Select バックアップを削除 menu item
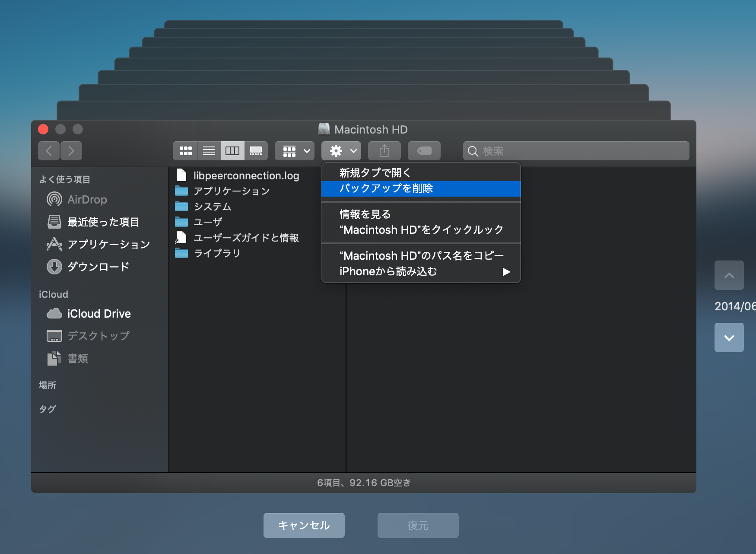 point(421,188)
